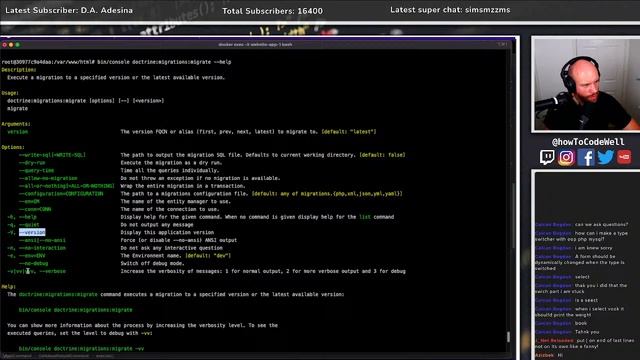Click the --configuration=CONFIGURATION option
Image resolution: width=640 pixels, height=360 pixels.
point(61,194)
